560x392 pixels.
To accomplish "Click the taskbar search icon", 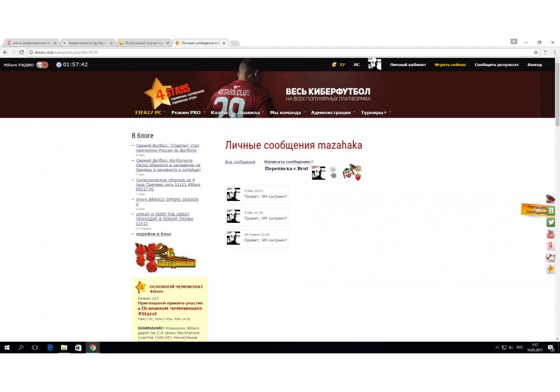I will click(21, 347).
